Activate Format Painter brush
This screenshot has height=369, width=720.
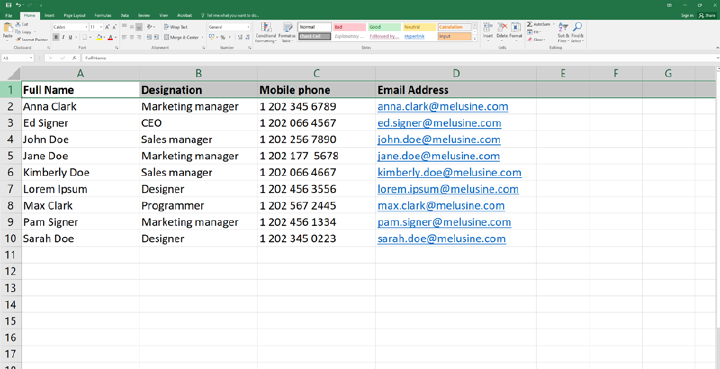[x=31, y=39]
